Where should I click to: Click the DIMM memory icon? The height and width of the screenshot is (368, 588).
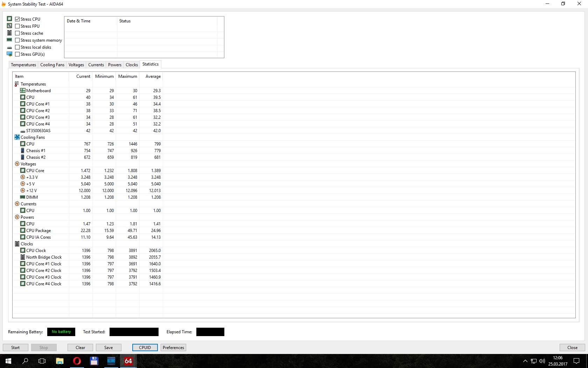coord(22,197)
